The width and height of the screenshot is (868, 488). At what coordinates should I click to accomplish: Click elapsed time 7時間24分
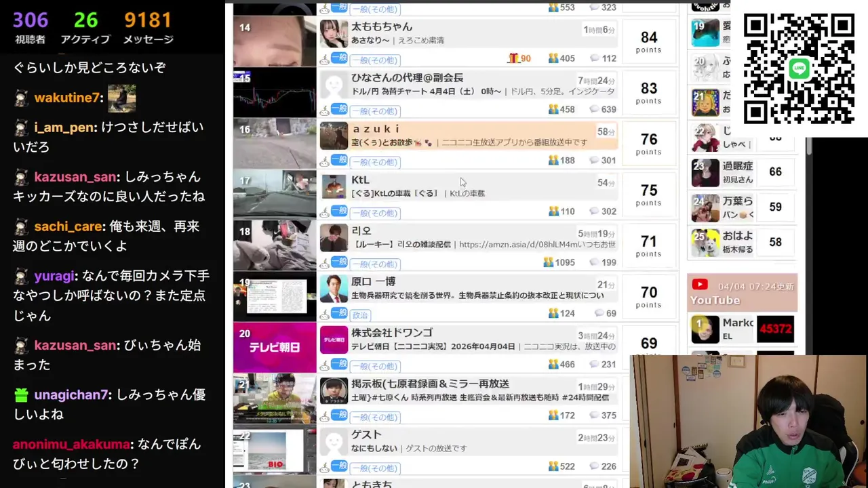pos(596,81)
